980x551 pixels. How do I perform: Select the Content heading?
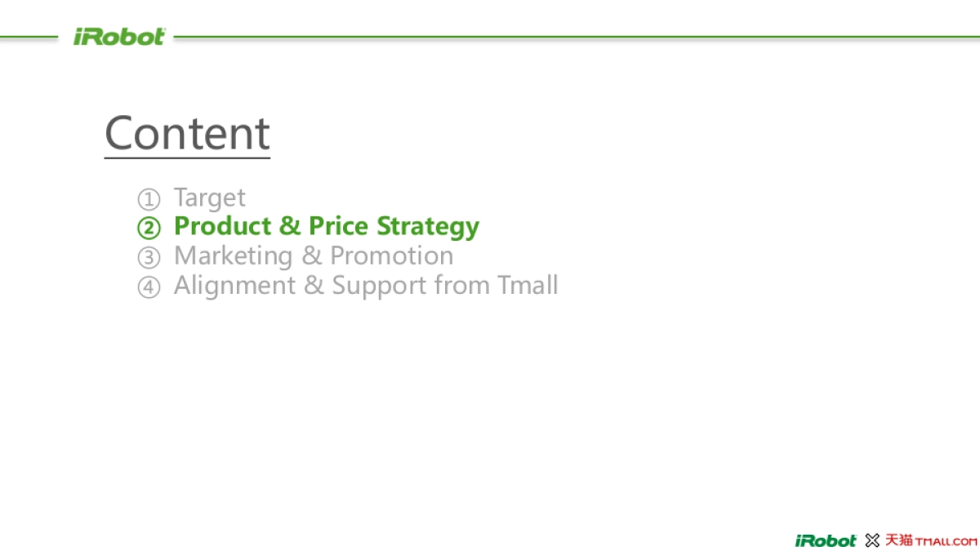click(x=187, y=132)
